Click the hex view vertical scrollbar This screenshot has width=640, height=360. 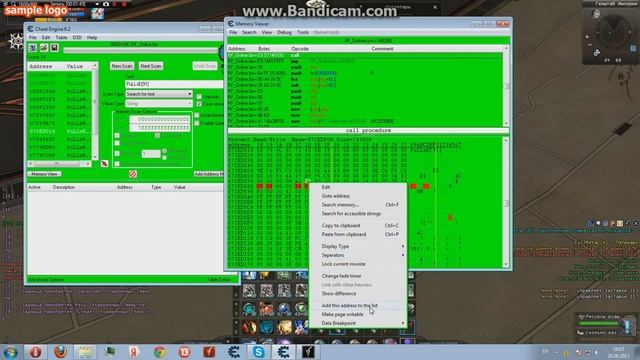[x=506, y=202]
